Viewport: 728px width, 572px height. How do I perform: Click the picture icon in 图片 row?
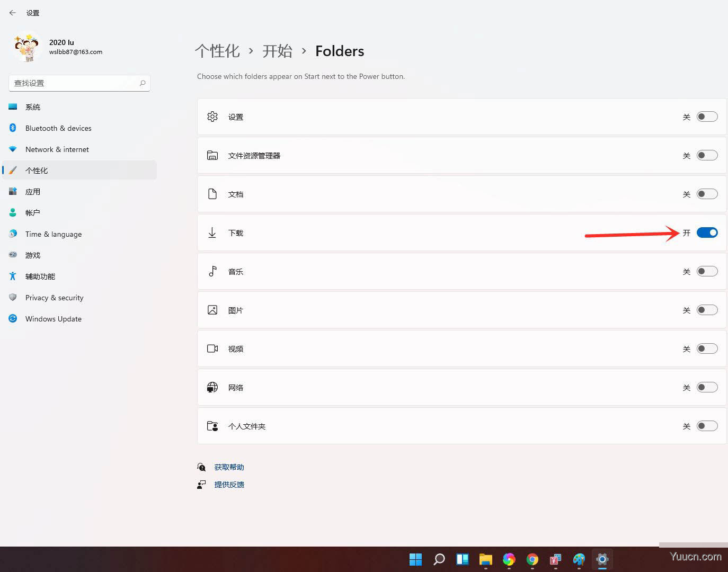click(212, 310)
